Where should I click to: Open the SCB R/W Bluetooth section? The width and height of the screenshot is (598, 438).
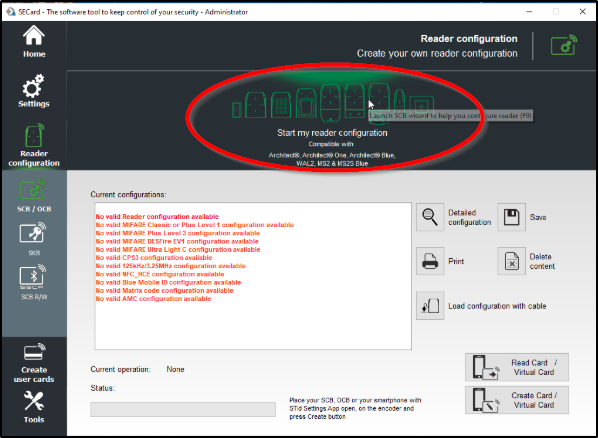pyautogui.click(x=34, y=283)
